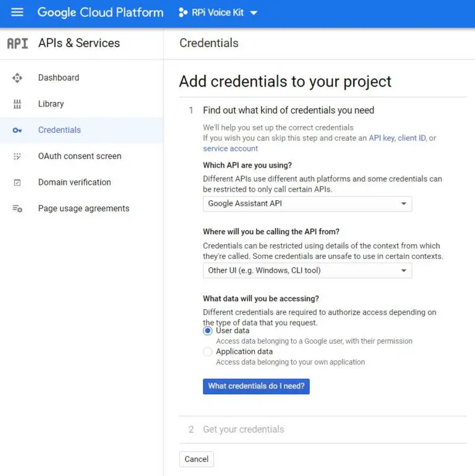Click the RPi Voice Kit project icon

(x=183, y=12)
